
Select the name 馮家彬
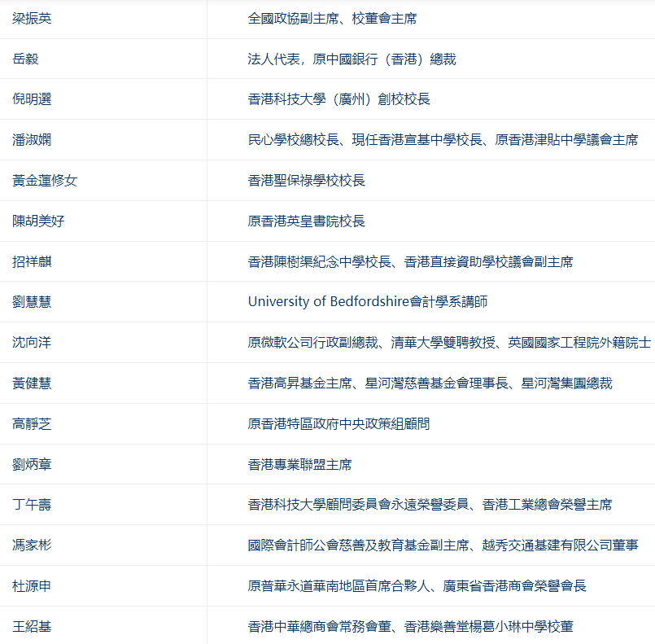tap(32, 545)
